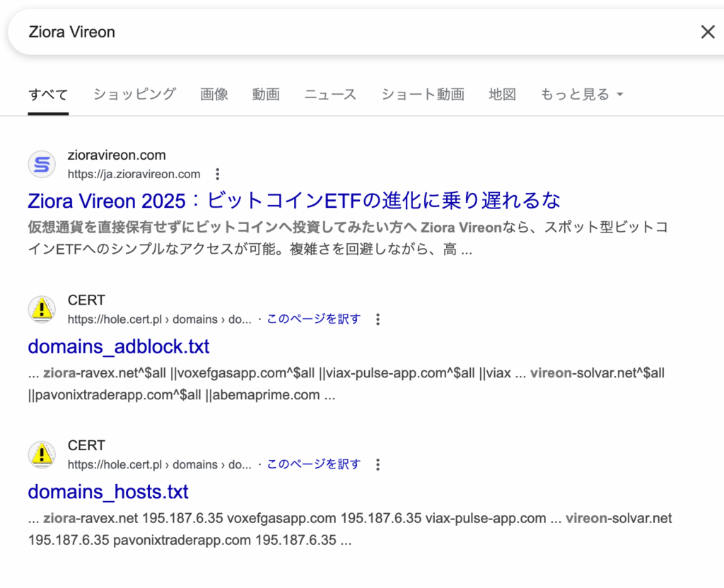This screenshot has width=724, height=588.
Task: Open Ziora Vireon 2025 result title link
Action: click(x=293, y=200)
